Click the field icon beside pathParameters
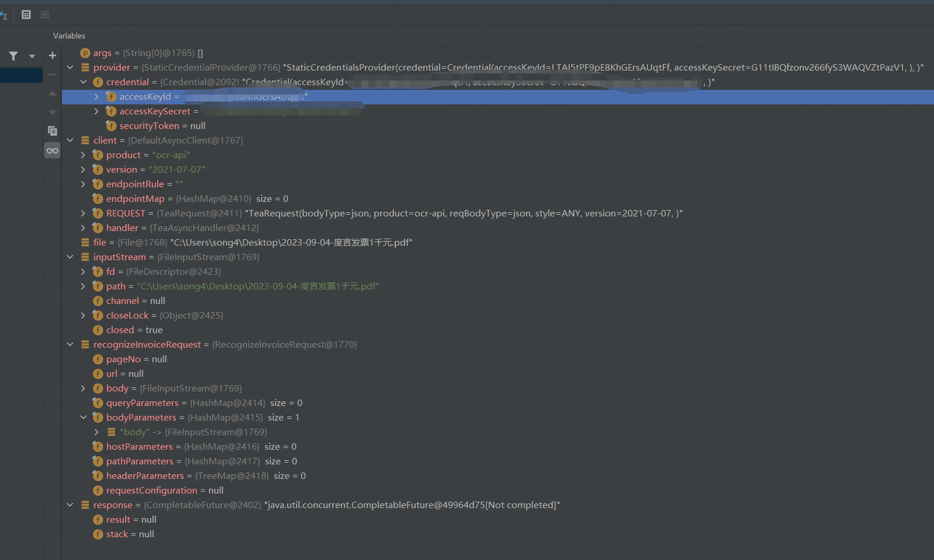Viewport: 934px width, 560px height. pos(98,461)
